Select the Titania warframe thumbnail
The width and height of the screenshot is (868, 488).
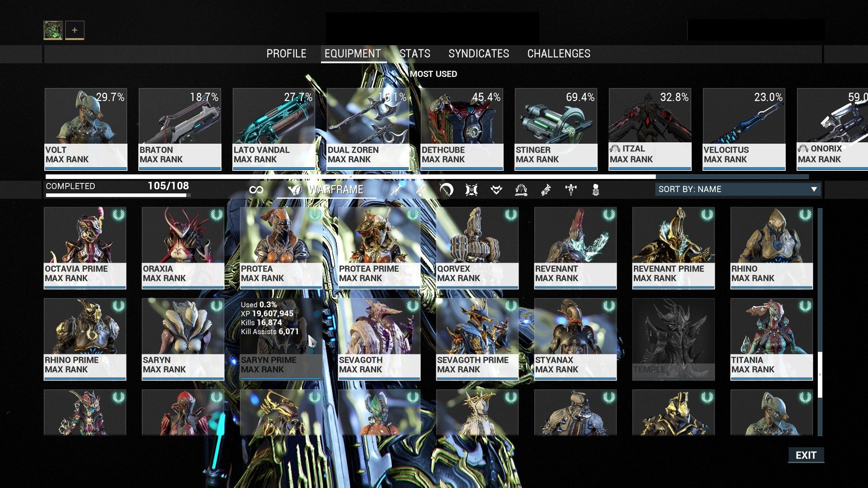(771, 339)
